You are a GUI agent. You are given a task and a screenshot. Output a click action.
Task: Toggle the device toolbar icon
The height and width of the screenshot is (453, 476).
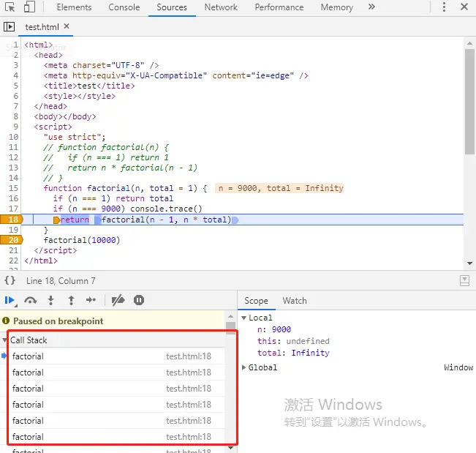click(x=29, y=7)
